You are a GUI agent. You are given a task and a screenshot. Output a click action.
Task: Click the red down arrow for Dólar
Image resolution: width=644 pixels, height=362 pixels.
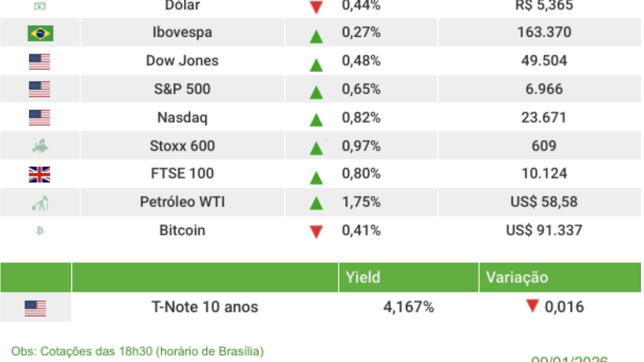coord(316,8)
